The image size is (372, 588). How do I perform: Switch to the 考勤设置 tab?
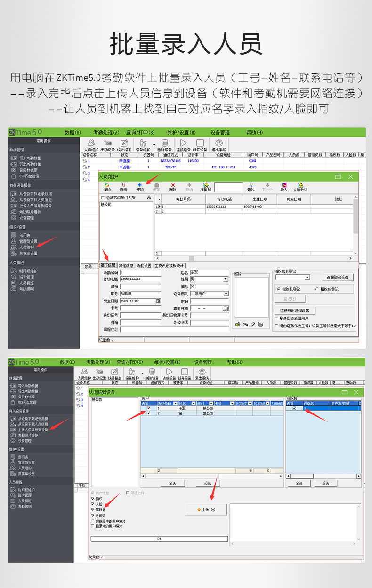click(144, 266)
